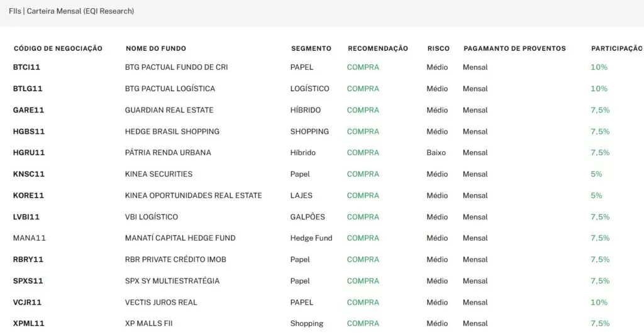Click Mensal payment in LVBI11 row
The width and height of the screenshot is (644, 333).
pyautogui.click(x=475, y=217)
